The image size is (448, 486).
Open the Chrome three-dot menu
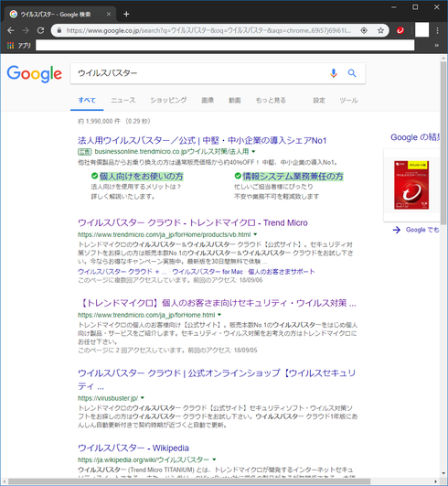(x=437, y=30)
